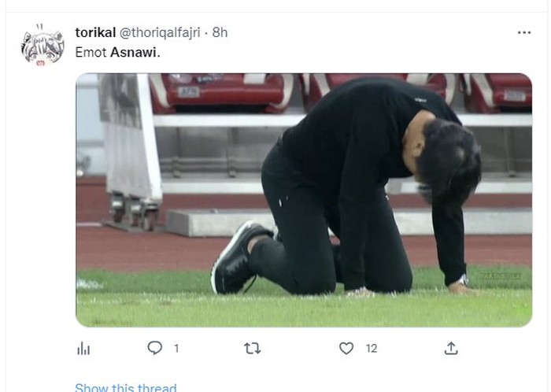
Task: Open the kneeling man photo
Action: click(x=304, y=200)
